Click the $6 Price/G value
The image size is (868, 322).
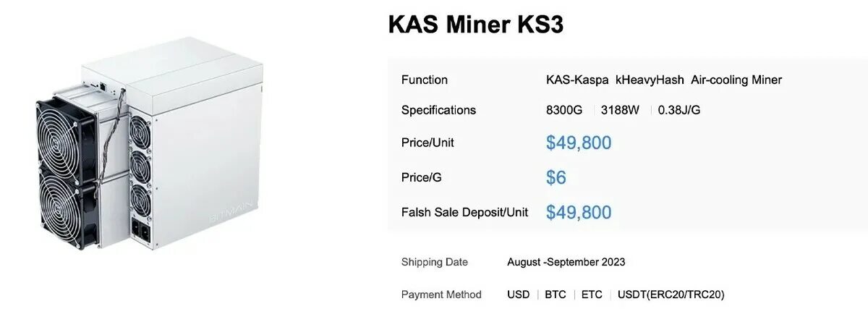(x=556, y=177)
